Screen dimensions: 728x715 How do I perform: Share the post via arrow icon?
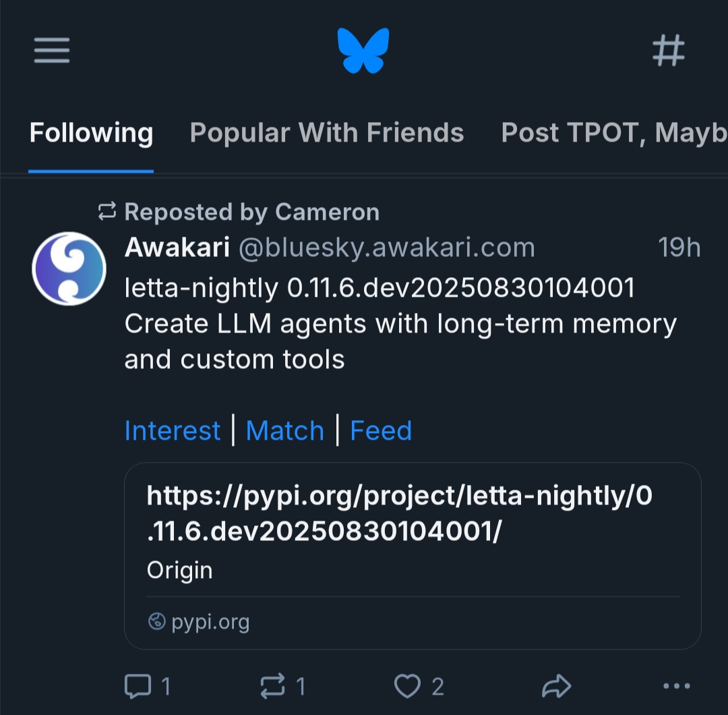click(x=556, y=687)
